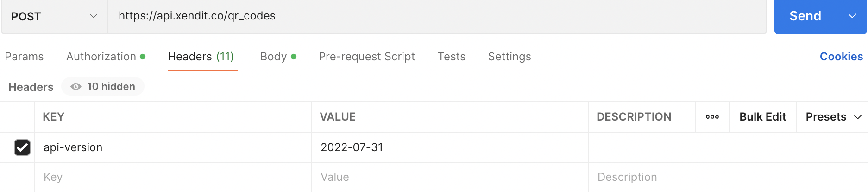Click the eye icon for hidden headers
The height and width of the screenshot is (192, 868).
pyautogui.click(x=76, y=87)
